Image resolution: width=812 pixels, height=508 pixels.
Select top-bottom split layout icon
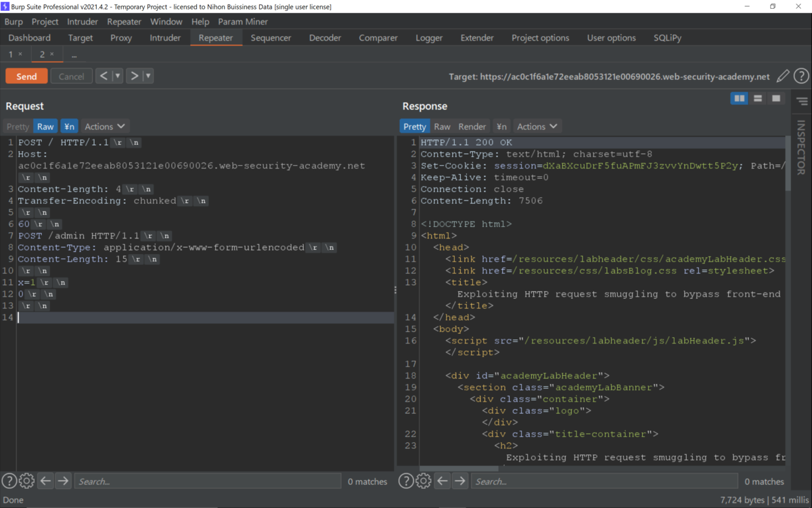pos(758,99)
